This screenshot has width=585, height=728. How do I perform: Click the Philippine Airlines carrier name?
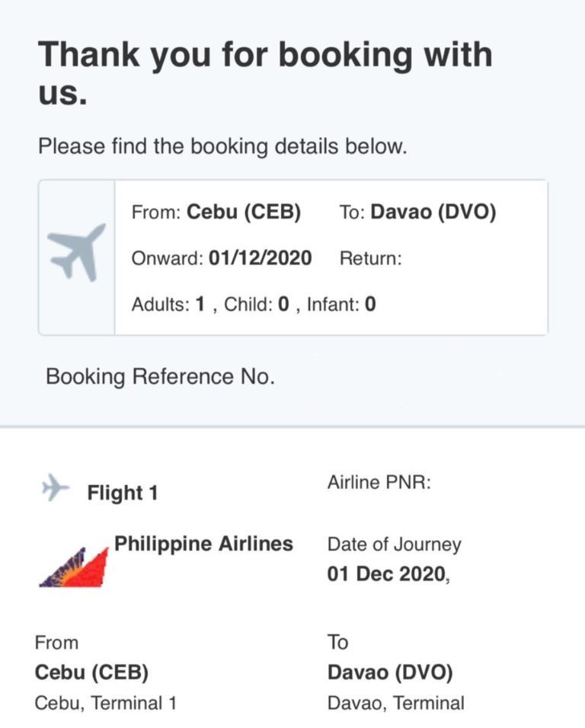pos(203,544)
